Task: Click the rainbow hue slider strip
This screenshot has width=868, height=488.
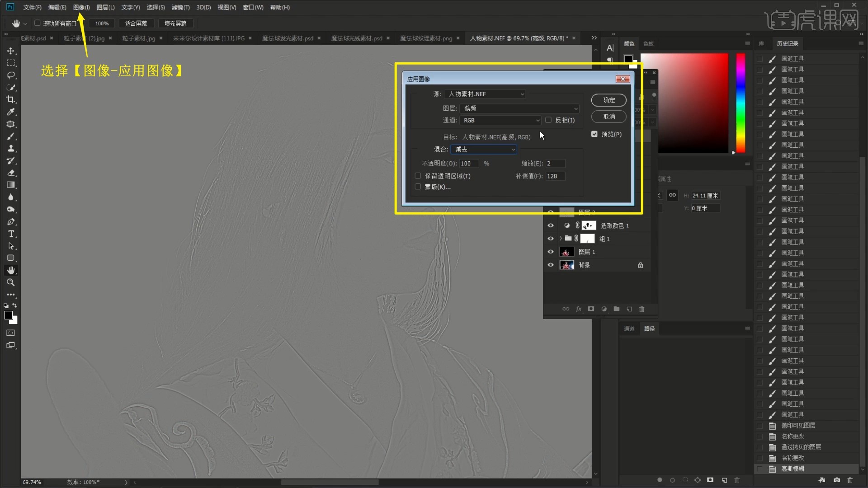Action: coord(741,103)
